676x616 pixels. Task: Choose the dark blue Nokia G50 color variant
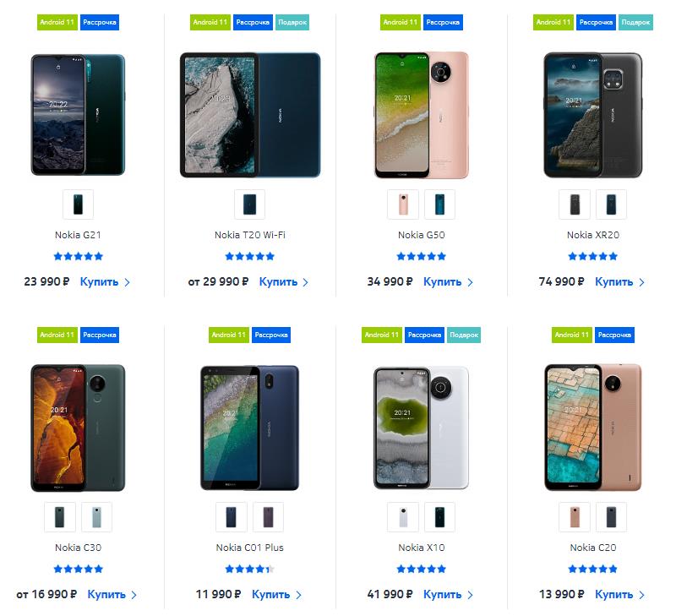tap(439, 204)
